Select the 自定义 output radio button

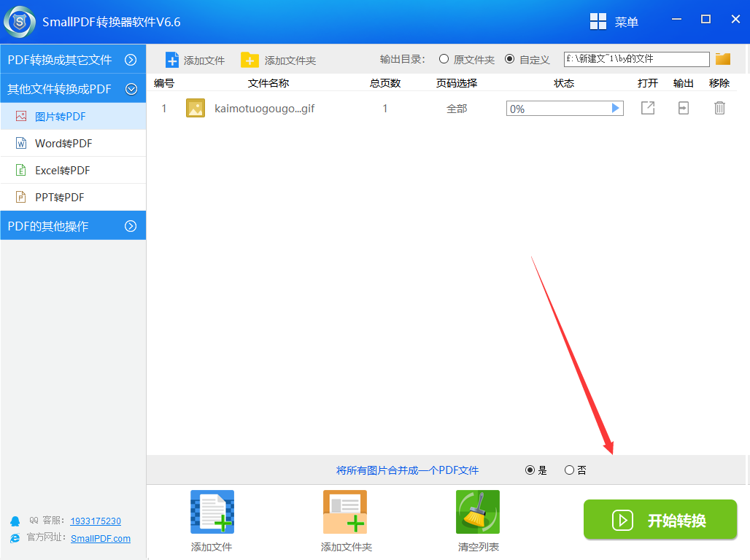pos(509,59)
